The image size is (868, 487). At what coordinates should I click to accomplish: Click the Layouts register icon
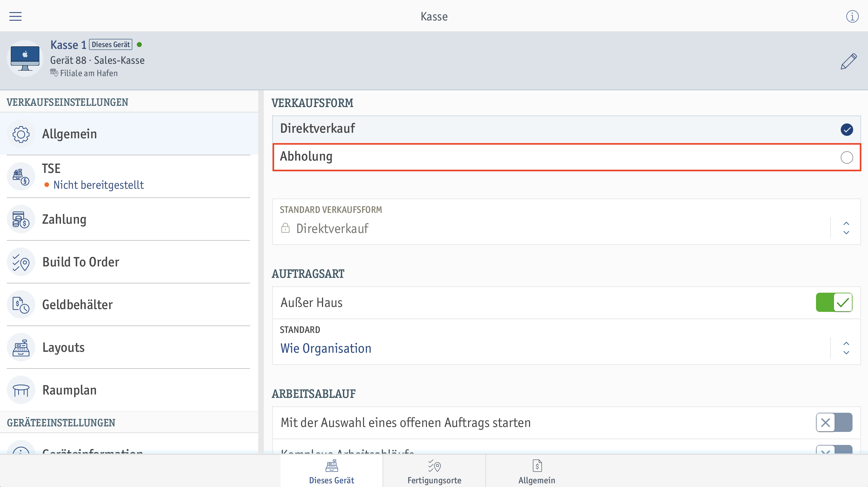point(21,347)
